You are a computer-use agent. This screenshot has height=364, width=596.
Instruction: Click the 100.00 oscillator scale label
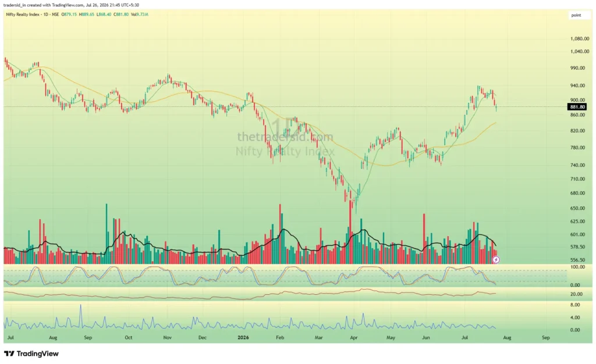click(577, 267)
